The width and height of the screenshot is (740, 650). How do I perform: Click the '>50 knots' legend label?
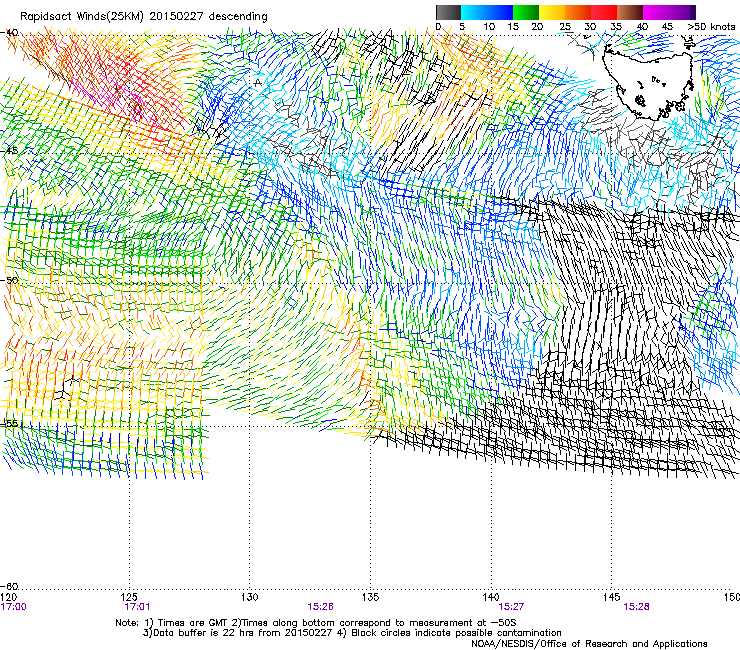pos(711,26)
